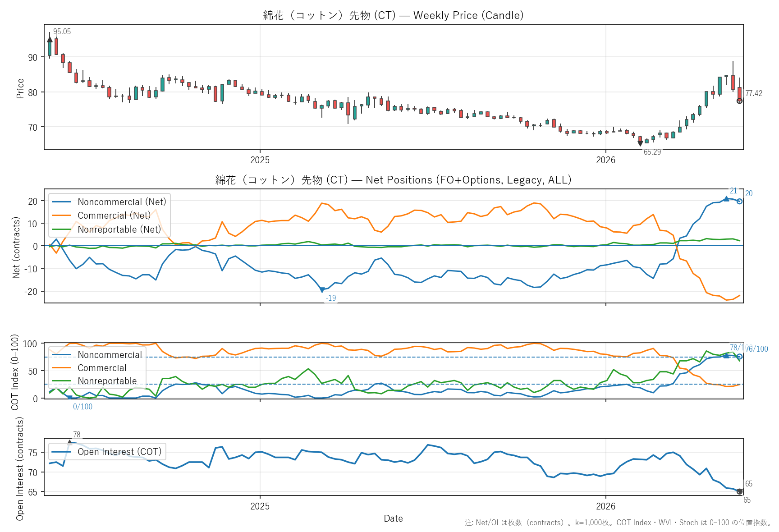
Task: Click the noncommercial net peak marker labeled 21
Action: tap(726, 198)
